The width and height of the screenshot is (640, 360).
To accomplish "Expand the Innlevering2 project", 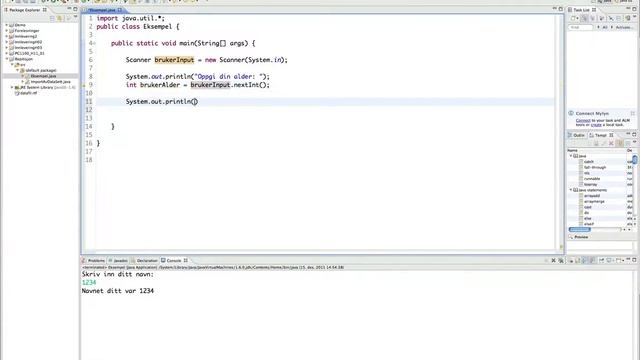I will pos(7,36).
